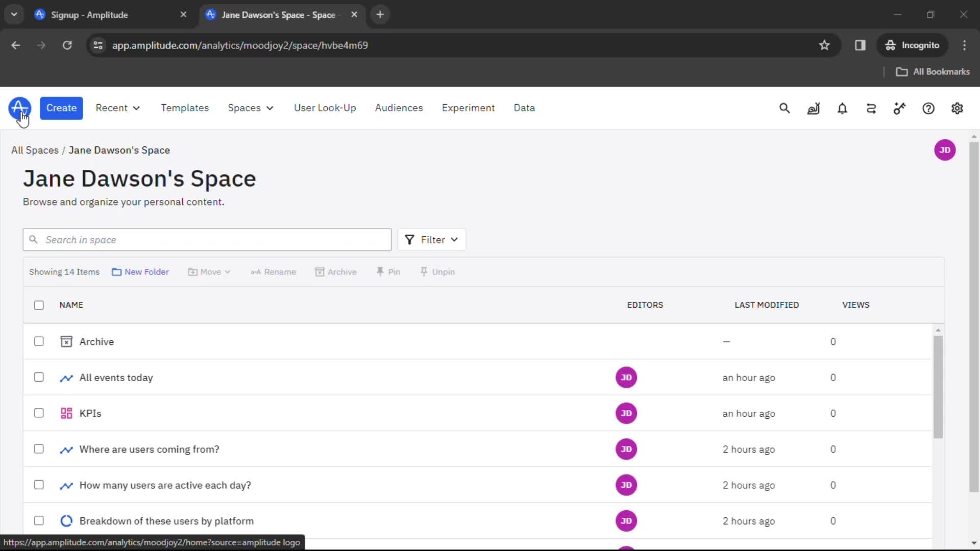The image size is (980, 551).
Task: Expand the Recent dropdown menu
Action: [117, 108]
